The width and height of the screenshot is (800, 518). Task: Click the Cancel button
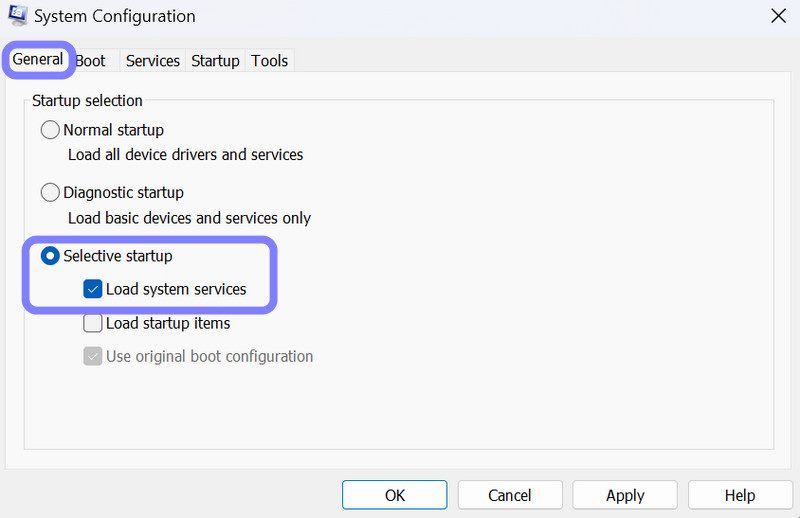510,495
